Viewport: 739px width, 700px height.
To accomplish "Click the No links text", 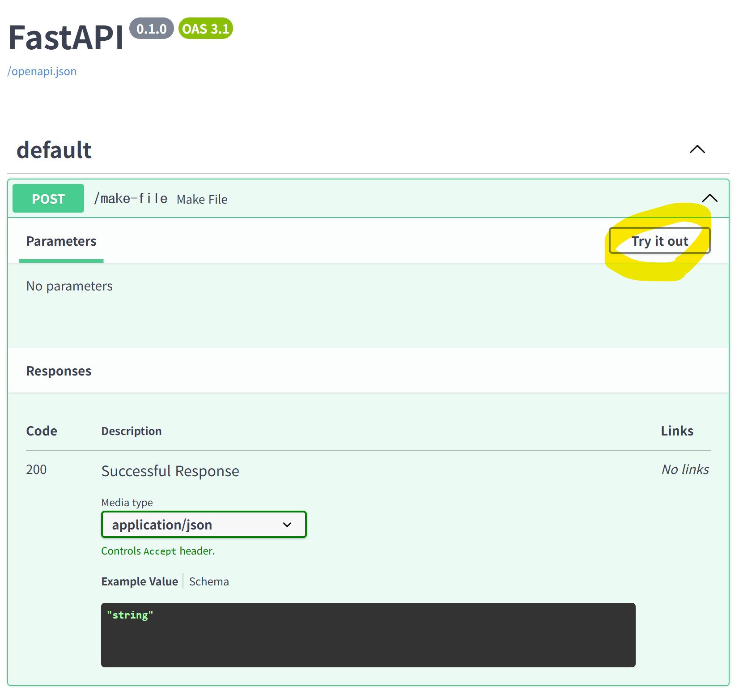I will pyautogui.click(x=685, y=470).
